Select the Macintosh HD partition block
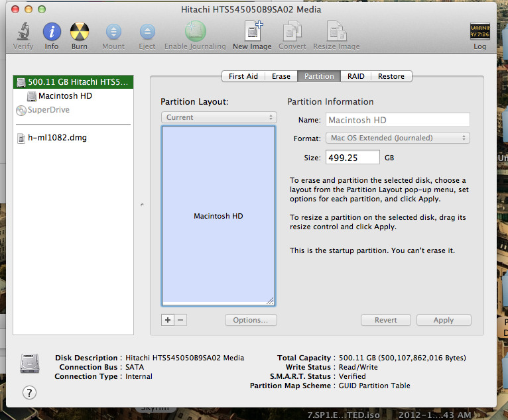Viewport: 508px width, 420px height. click(218, 215)
